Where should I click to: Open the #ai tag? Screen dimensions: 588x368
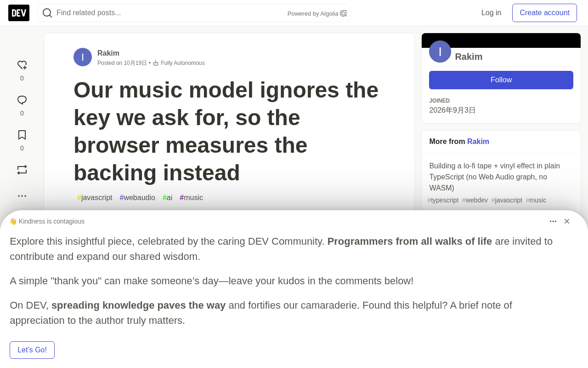[x=168, y=198]
